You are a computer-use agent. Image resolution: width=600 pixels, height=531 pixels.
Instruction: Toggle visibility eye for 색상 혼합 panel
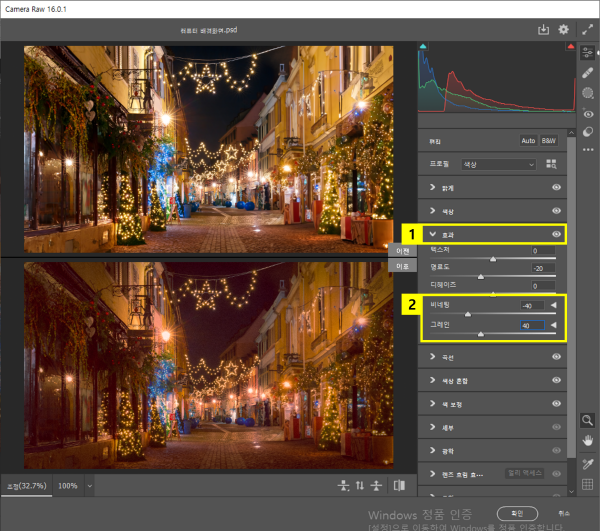pyautogui.click(x=556, y=380)
